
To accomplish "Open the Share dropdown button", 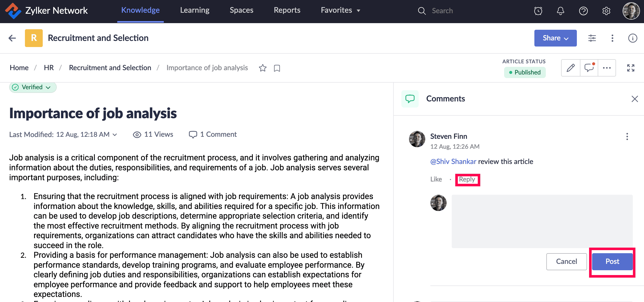I will pos(555,38).
